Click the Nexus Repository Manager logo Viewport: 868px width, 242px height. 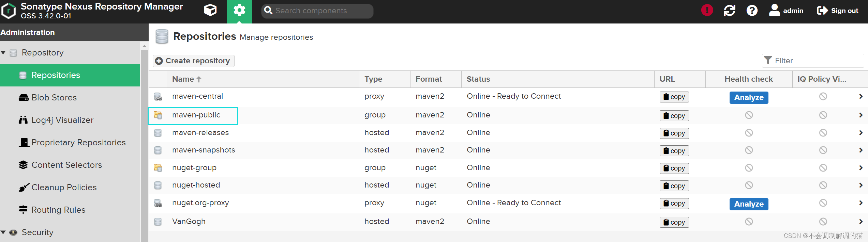click(x=9, y=11)
